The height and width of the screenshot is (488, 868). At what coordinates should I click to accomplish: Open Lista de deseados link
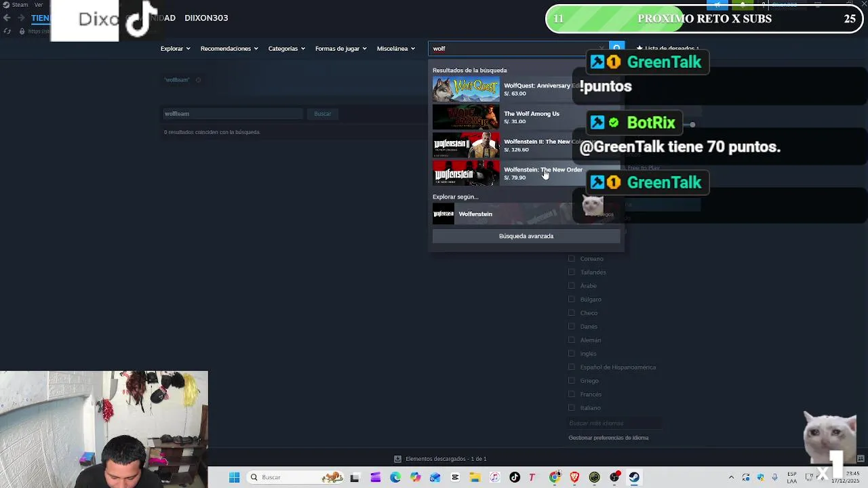click(x=667, y=49)
